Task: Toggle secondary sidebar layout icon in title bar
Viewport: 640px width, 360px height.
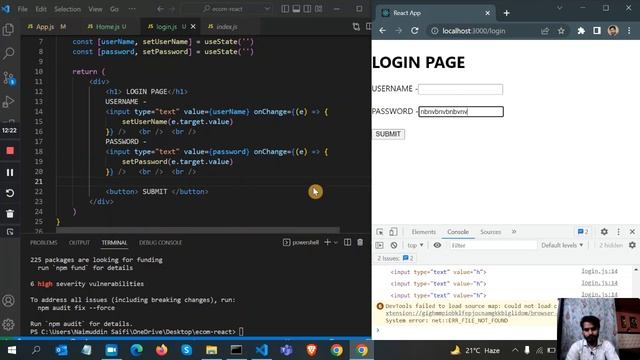Action: [307, 9]
